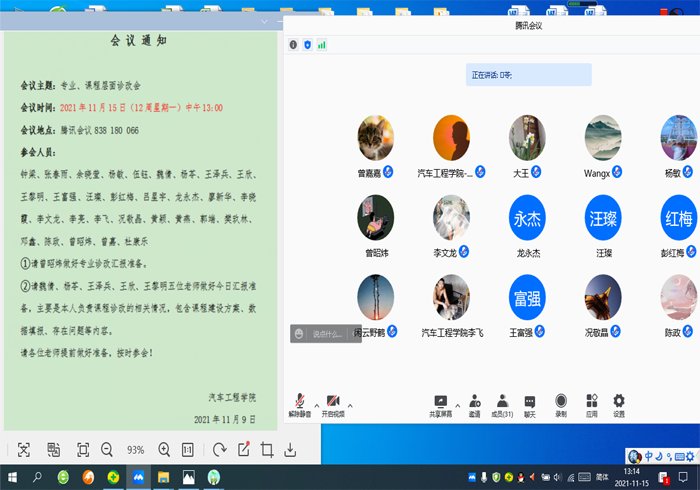The height and width of the screenshot is (490, 700).
Task: Select participant 况敬晶 avatar
Action: [603, 297]
